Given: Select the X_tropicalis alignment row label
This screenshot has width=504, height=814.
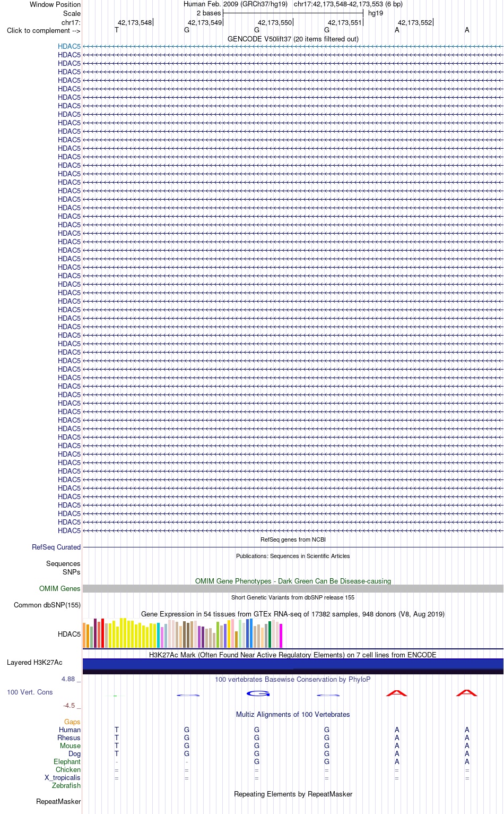Looking at the screenshot, I should point(63,777).
